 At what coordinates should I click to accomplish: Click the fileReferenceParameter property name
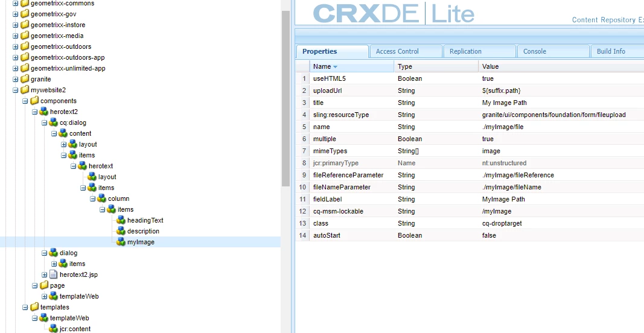(348, 175)
